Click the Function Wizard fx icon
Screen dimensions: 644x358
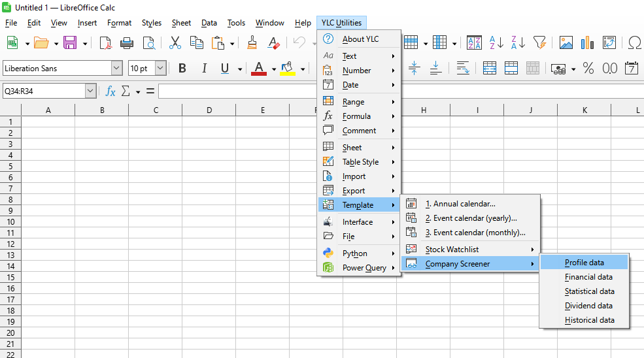110,91
